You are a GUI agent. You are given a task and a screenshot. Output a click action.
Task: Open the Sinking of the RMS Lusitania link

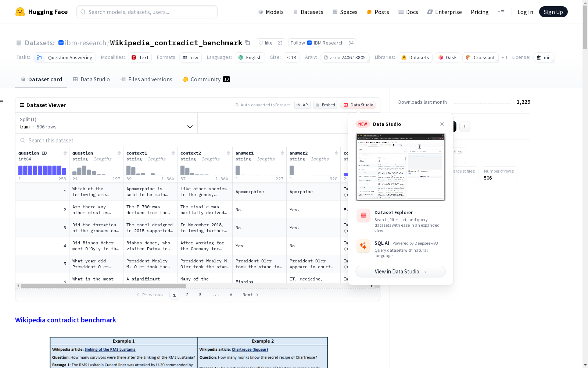coord(110,350)
